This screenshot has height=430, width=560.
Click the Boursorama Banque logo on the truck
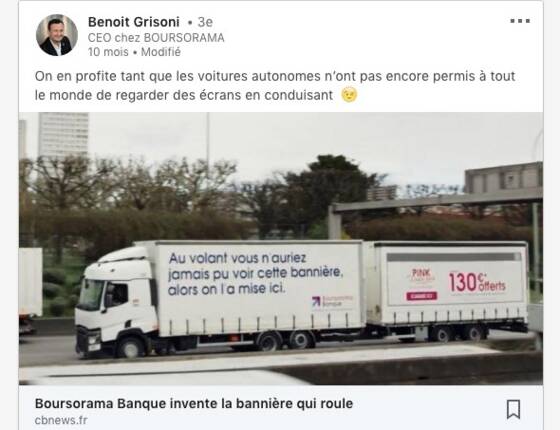click(332, 301)
